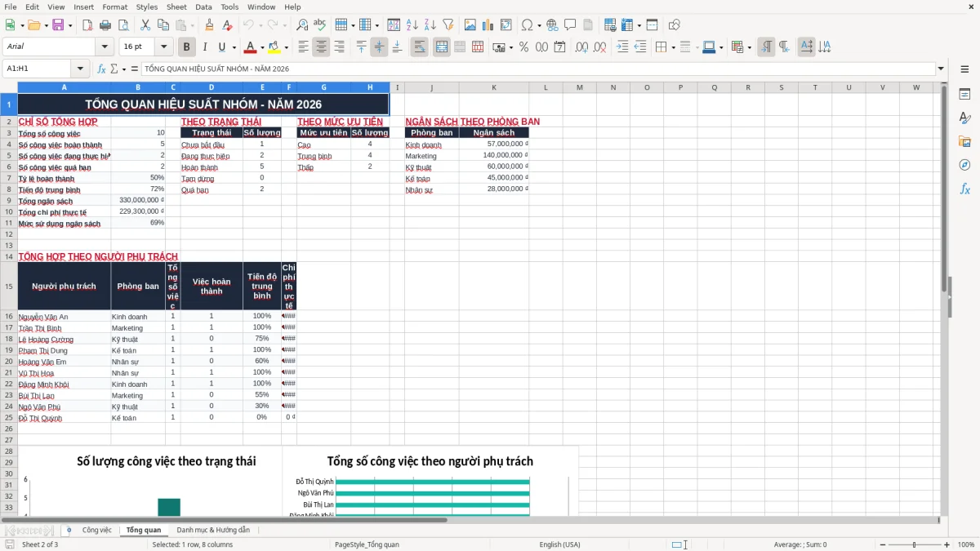Open Find and Replace icon
Screen dimensions: 980x551
point(302,25)
